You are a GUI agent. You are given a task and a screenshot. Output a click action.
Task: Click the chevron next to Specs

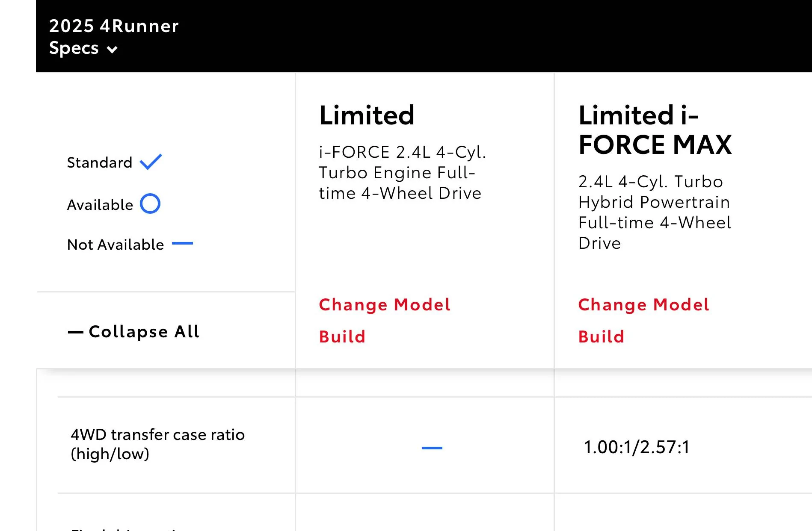(x=112, y=50)
